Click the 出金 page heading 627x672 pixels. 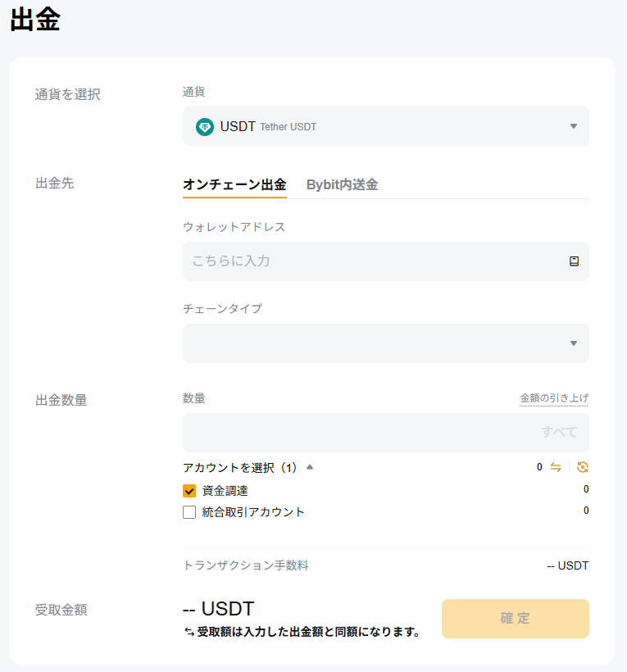coord(35,20)
